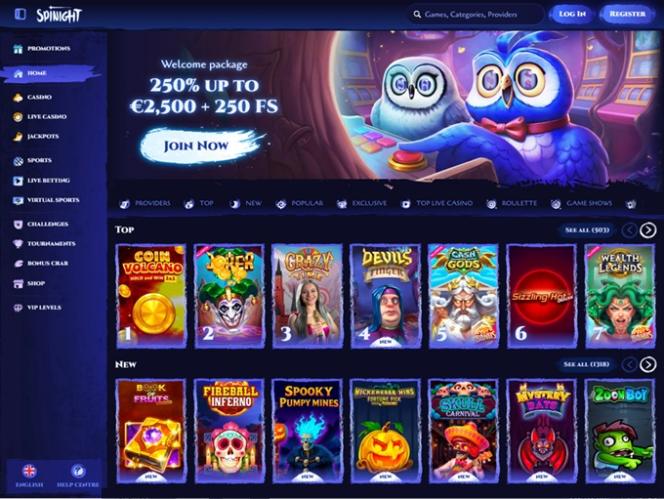Switch to the Providers category tab
Viewport: 664px width, 499px height.
145,204
